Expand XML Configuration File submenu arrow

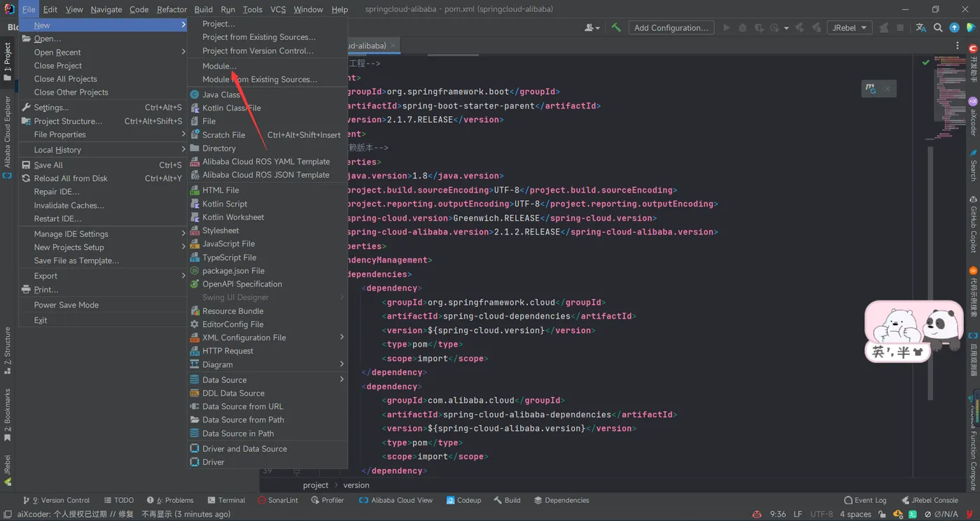pyautogui.click(x=342, y=337)
